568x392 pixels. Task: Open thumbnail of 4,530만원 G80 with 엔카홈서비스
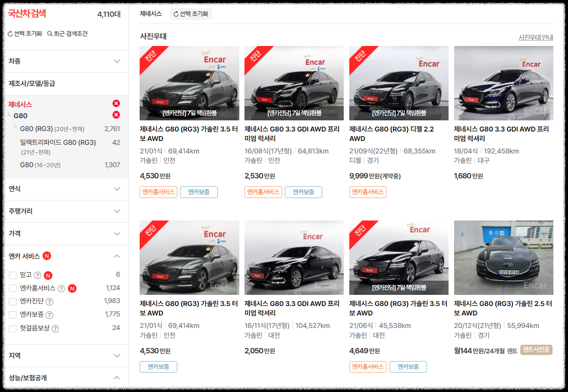tap(189, 83)
